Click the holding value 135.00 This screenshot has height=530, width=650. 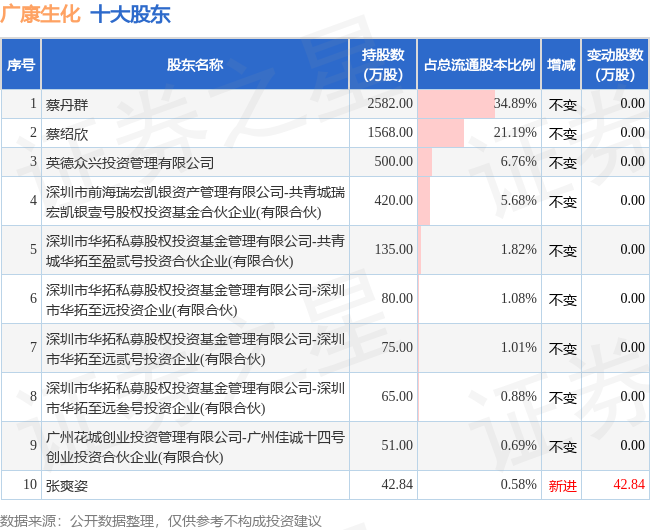(x=393, y=249)
